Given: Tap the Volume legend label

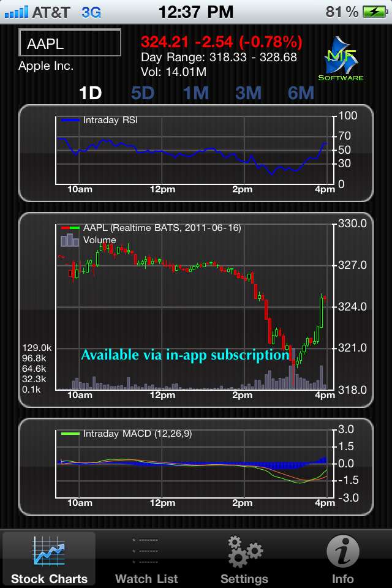Looking at the screenshot, I should [x=99, y=240].
